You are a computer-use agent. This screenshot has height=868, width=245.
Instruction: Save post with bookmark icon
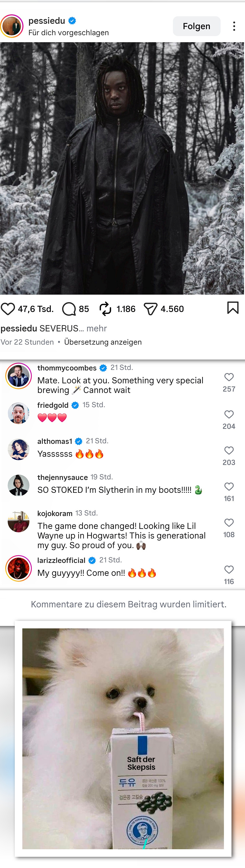point(233,308)
